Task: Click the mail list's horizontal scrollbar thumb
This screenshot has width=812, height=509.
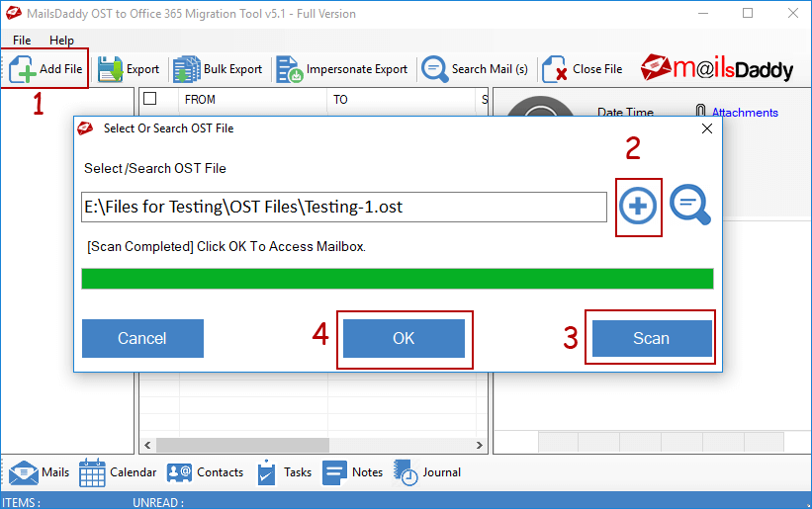Action: [242, 445]
